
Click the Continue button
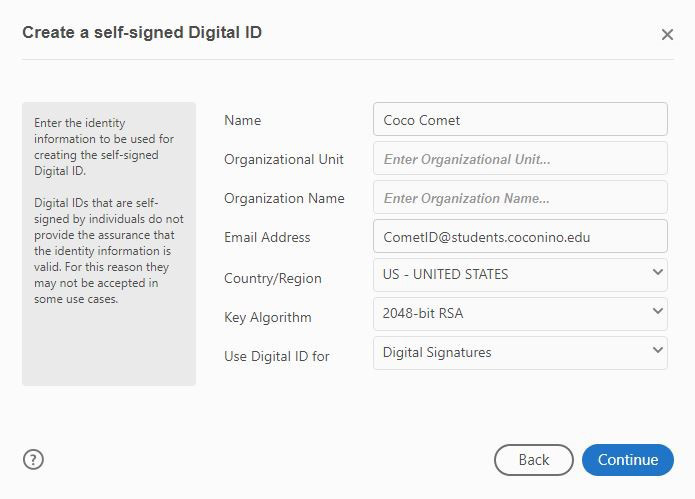(628, 460)
